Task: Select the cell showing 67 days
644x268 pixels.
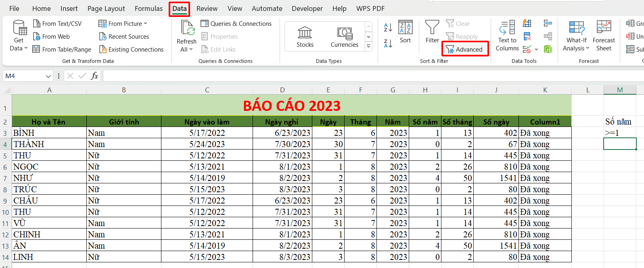Action: [496, 144]
